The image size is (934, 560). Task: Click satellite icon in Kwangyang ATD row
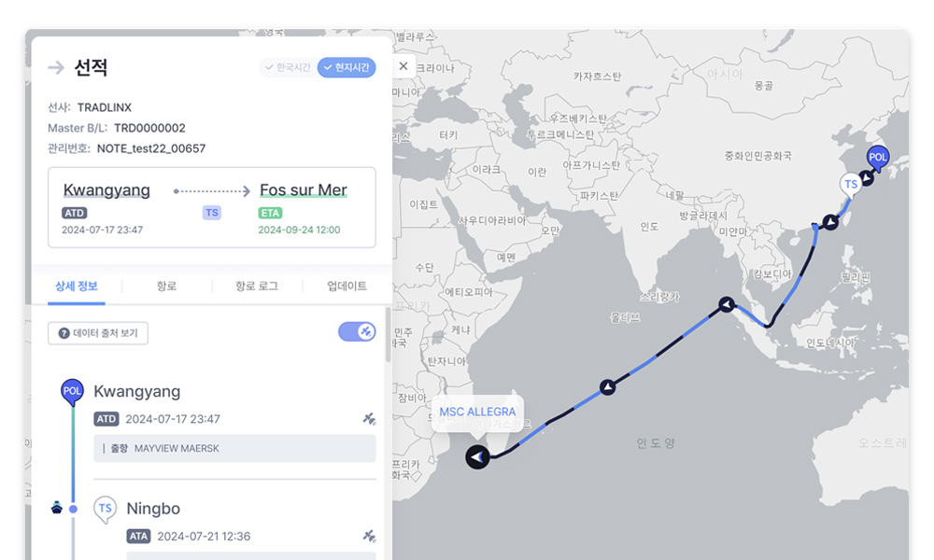[x=369, y=419]
